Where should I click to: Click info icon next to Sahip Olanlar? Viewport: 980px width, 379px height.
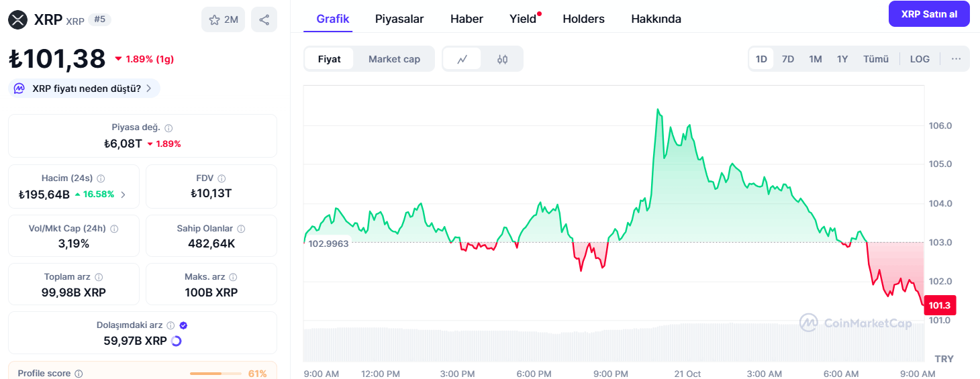(x=241, y=229)
